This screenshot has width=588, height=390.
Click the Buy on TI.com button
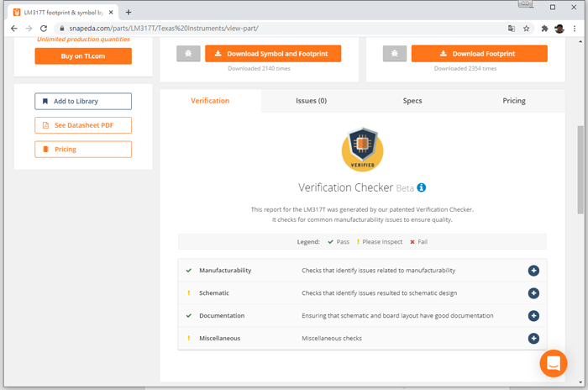point(83,56)
